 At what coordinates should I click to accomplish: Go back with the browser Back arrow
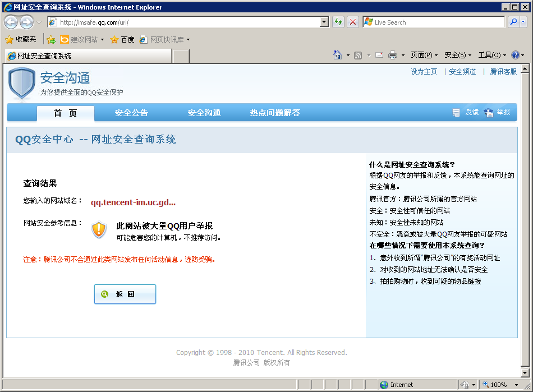pos(11,22)
